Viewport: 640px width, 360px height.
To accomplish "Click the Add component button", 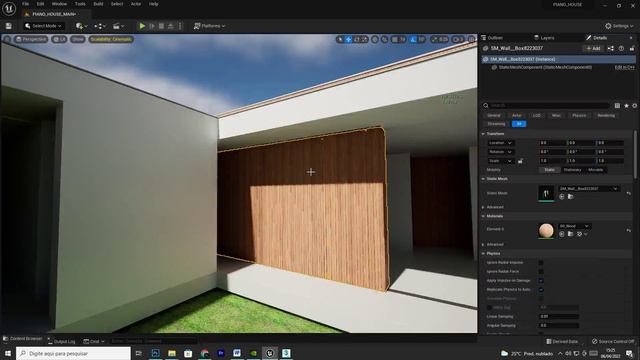I will coord(593,49).
